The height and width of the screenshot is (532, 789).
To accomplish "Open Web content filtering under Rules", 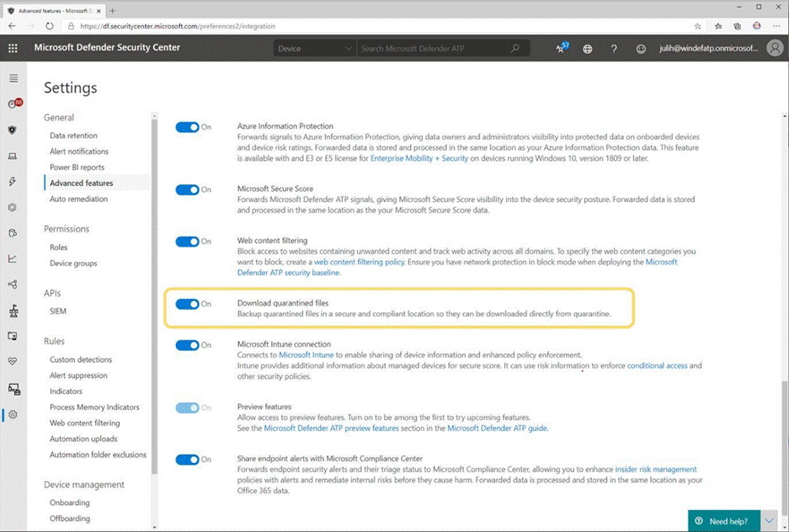I will pos(84,423).
